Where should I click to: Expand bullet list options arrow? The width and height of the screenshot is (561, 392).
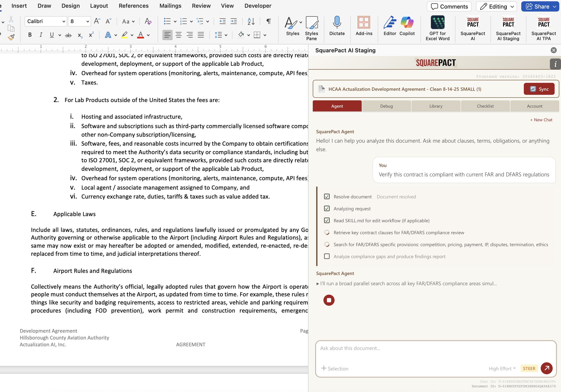point(175,22)
